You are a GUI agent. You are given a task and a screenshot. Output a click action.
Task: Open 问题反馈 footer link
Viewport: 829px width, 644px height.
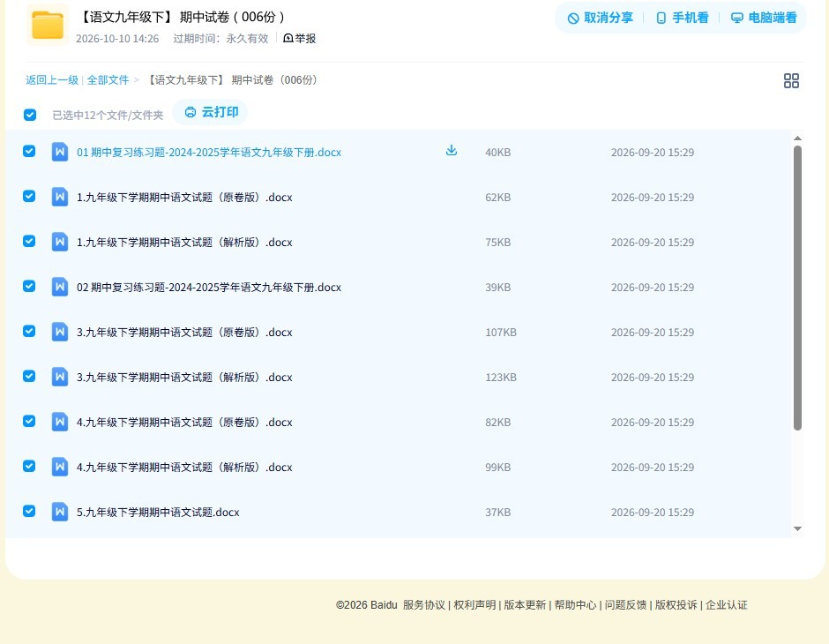tap(625, 605)
